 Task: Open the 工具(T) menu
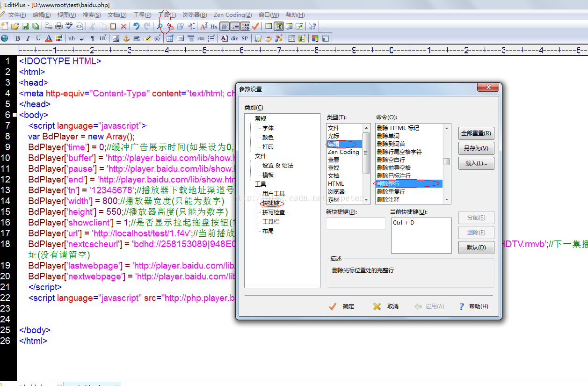click(167, 15)
